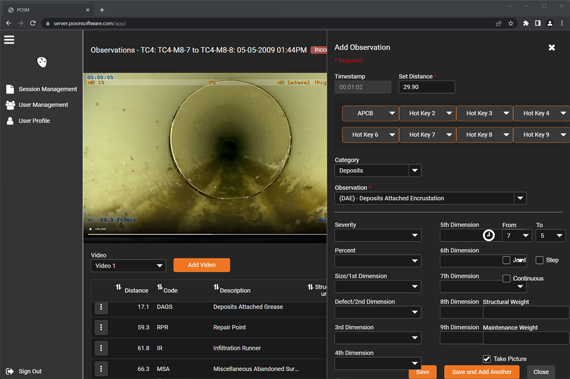Image resolution: width=570 pixels, height=379 pixels.
Task: Open the From clock dropdown showing 7
Action: [517, 236]
